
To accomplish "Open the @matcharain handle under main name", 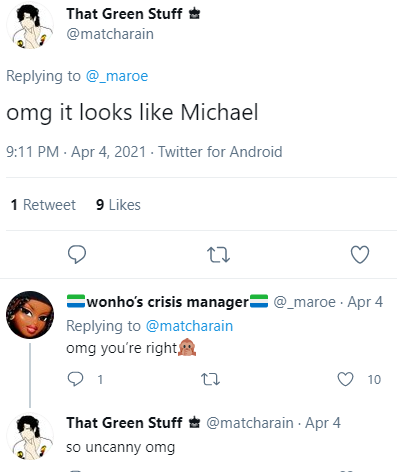I will click(x=110, y=34).
